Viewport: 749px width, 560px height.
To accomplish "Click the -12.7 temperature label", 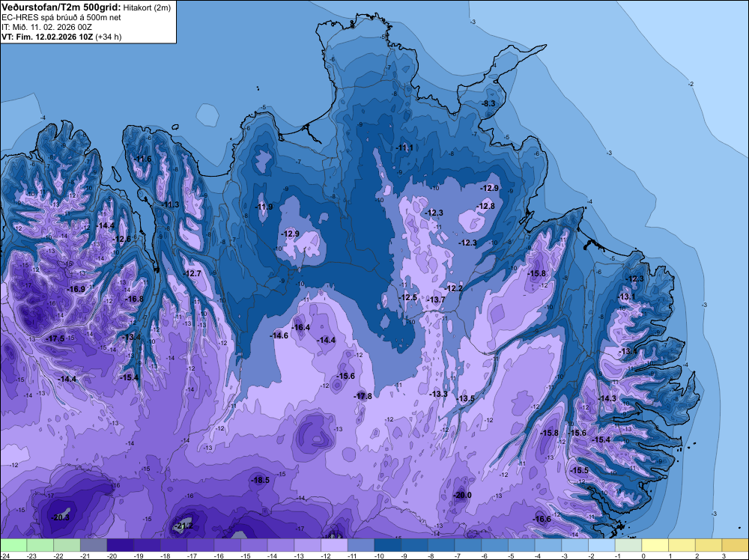I will coord(192,273).
